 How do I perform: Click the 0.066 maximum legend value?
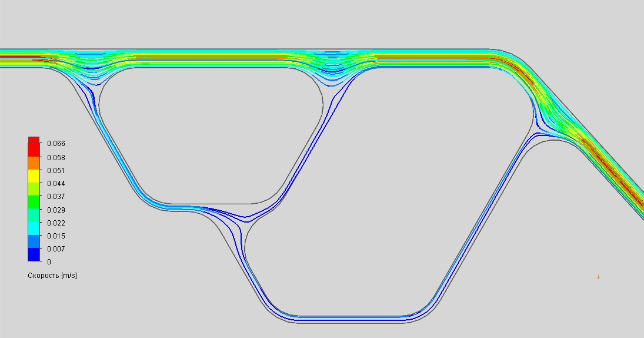56,144
